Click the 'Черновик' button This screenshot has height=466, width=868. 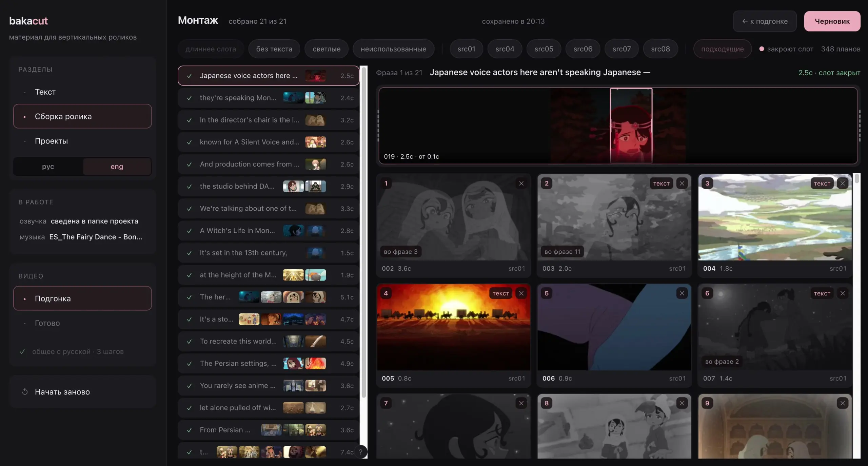(832, 21)
